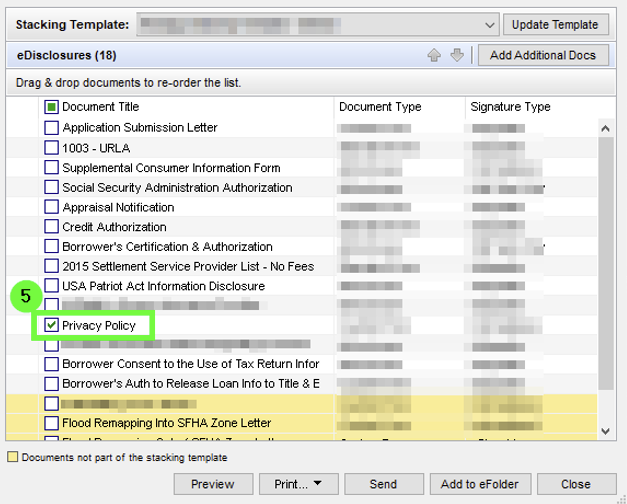Uncheck the Privacy Policy checkbox
Viewport: 627px width, 504px height.
pyautogui.click(x=51, y=326)
